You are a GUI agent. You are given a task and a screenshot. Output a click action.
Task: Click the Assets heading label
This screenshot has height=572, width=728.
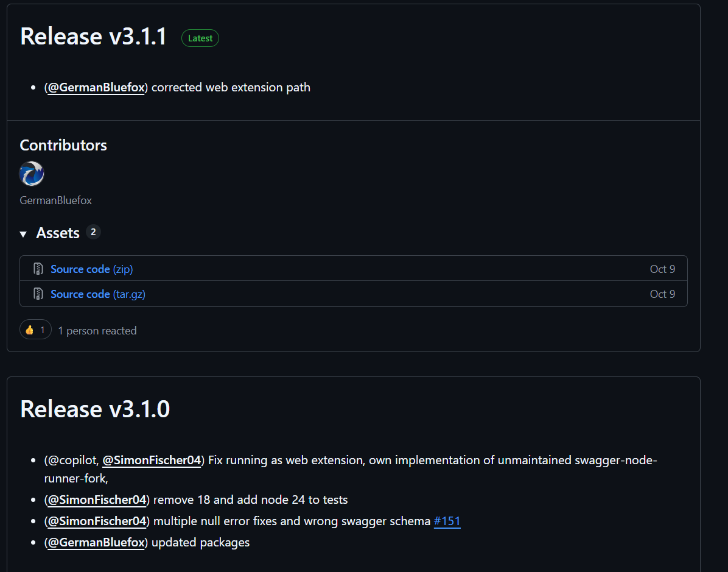click(x=58, y=233)
